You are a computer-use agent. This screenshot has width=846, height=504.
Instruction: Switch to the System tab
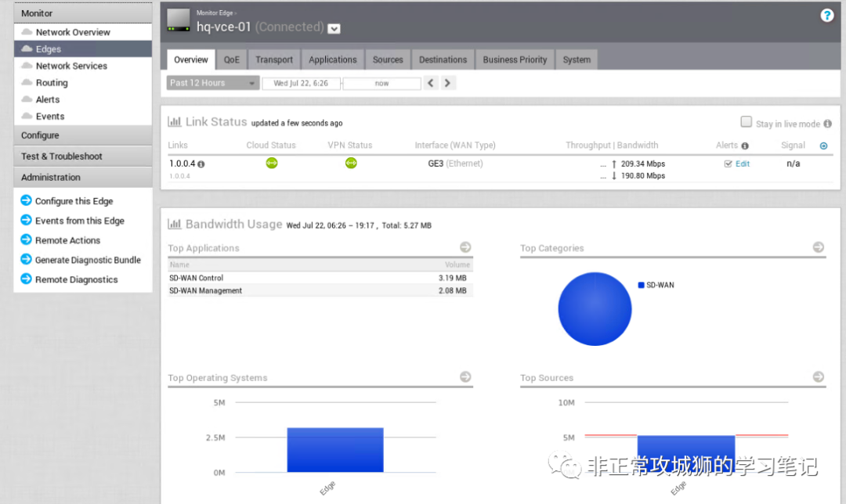pos(577,59)
